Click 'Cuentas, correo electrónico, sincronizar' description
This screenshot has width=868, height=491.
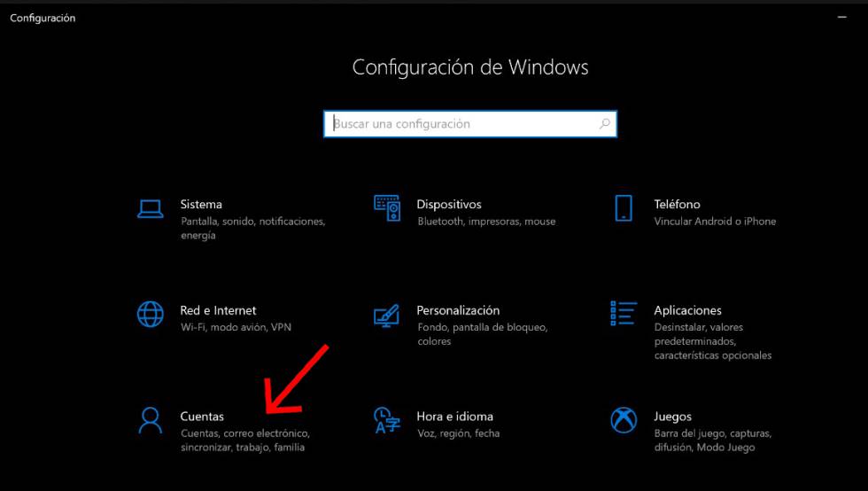pyautogui.click(x=245, y=440)
